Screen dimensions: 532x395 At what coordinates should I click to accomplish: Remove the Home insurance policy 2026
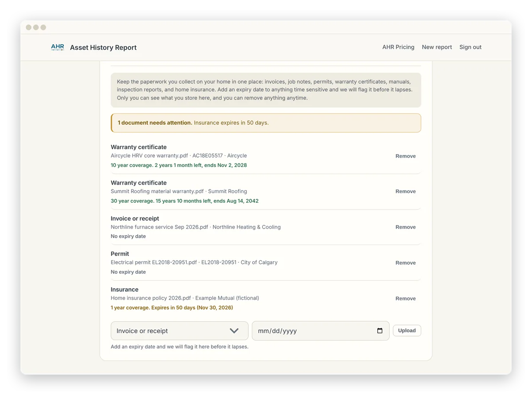point(405,298)
